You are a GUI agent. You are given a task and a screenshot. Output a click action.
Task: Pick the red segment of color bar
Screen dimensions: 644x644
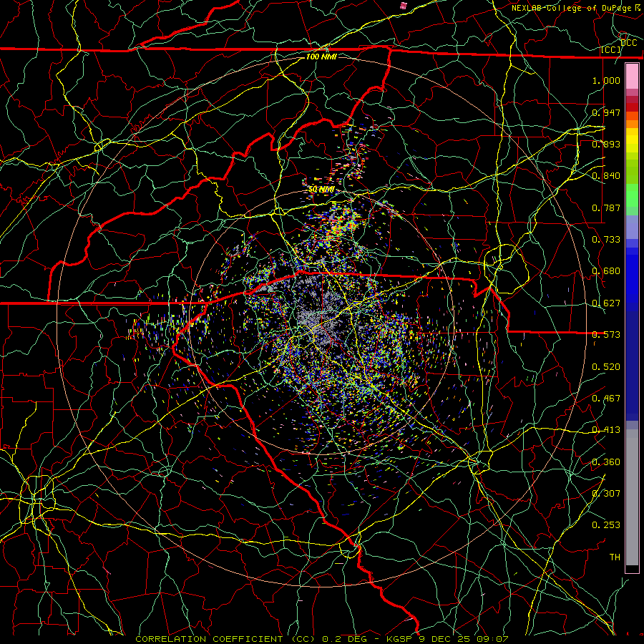click(x=632, y=107)
